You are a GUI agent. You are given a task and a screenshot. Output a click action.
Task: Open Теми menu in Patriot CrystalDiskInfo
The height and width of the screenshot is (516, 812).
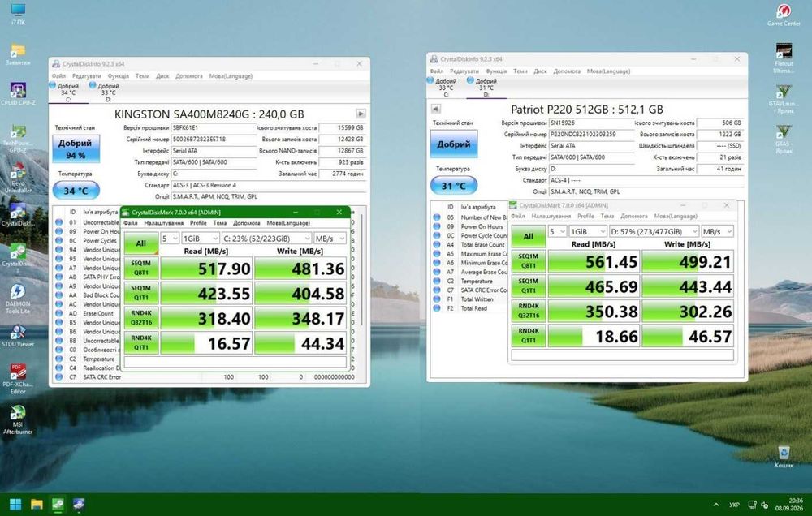520,71
